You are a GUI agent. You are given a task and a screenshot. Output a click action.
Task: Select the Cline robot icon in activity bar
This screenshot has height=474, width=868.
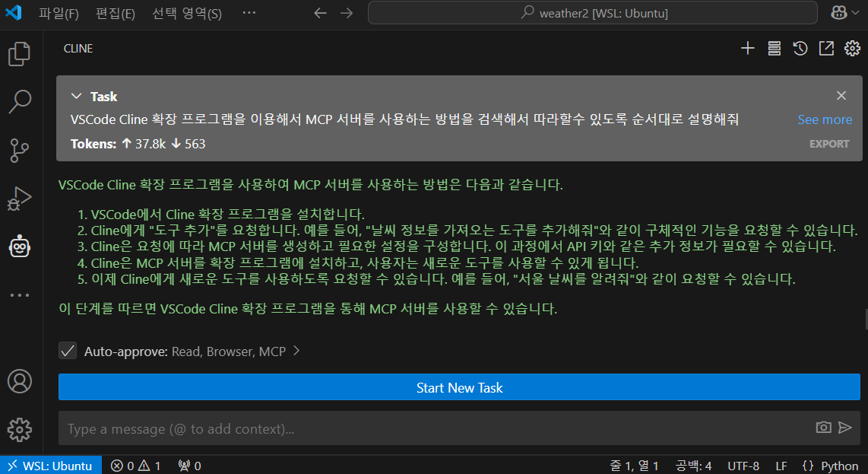pyautogui.click(x=19, y=247)
